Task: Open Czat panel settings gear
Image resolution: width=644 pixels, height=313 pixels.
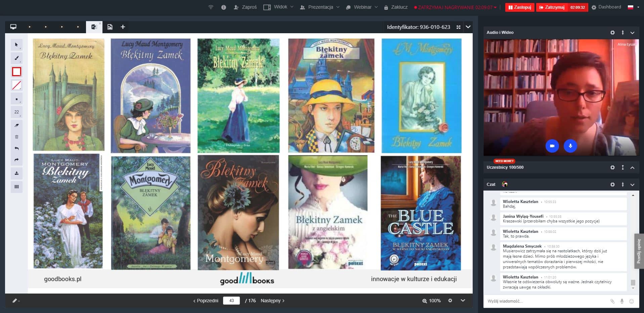Action: (612, 185)
